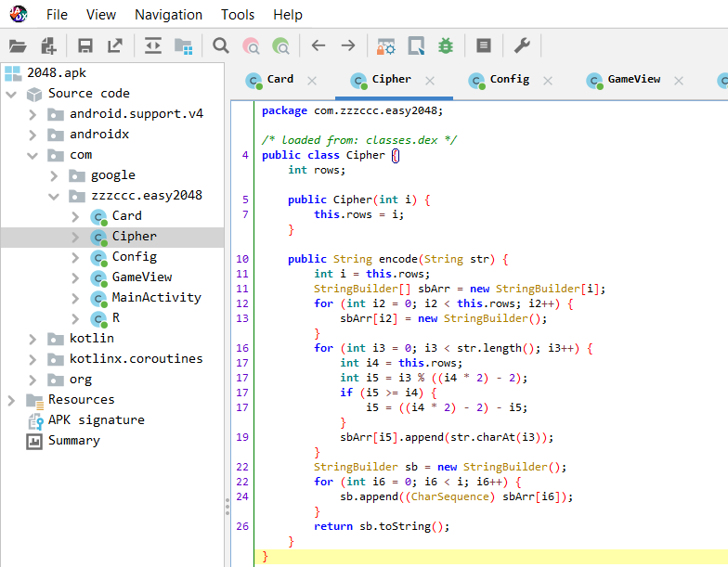
Task: Toggle the sync with editor button
Action: point(153,45)
